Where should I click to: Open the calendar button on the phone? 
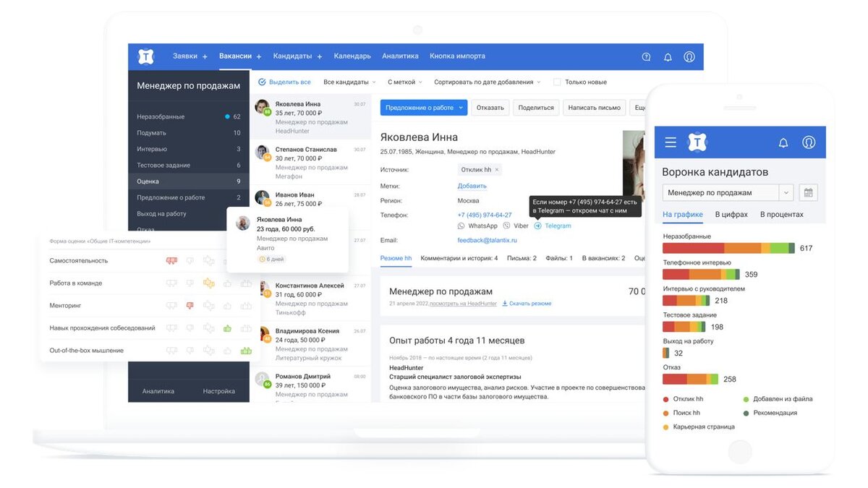[x=809, y=193]
